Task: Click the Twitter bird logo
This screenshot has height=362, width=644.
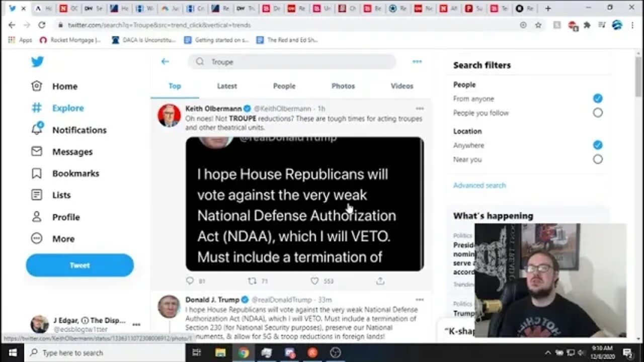Action: [x=37, y=62]
